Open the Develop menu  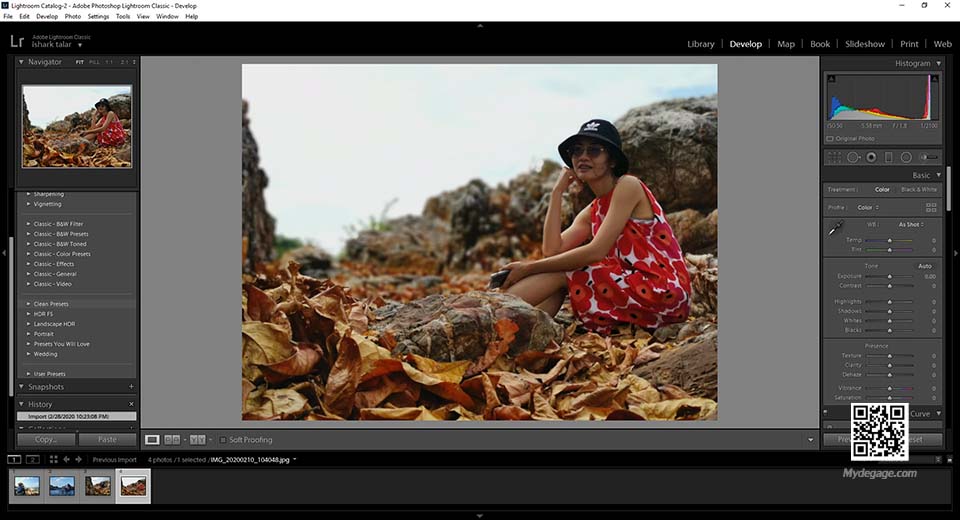tap(47, 17)
